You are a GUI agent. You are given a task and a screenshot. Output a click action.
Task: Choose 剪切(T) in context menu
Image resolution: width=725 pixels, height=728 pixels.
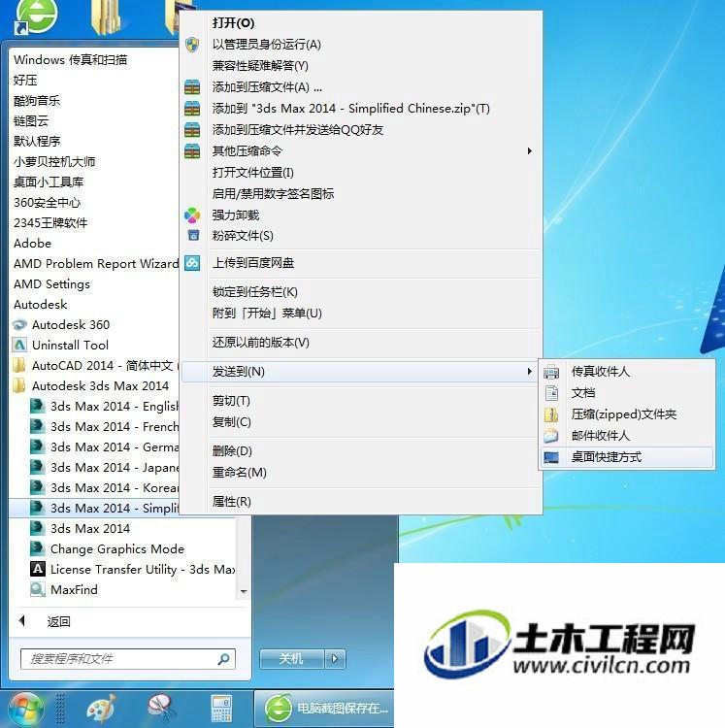click(231, 401)
